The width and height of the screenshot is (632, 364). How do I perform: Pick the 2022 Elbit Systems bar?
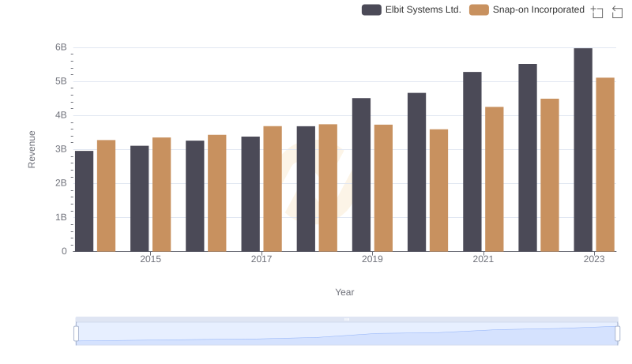pyautogui.click(x=528, y=158)
